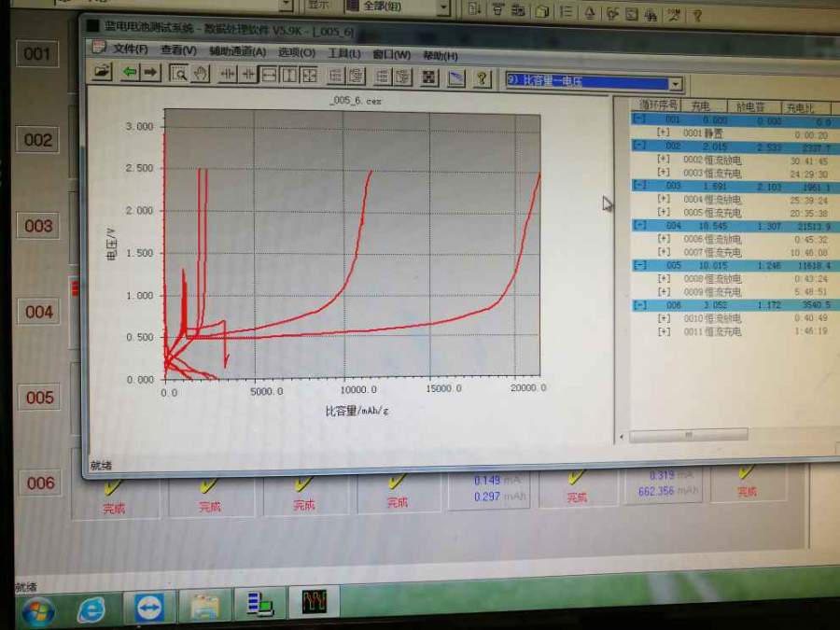
Task: Select channel row 005 in the background window
Action: [39, 398]
